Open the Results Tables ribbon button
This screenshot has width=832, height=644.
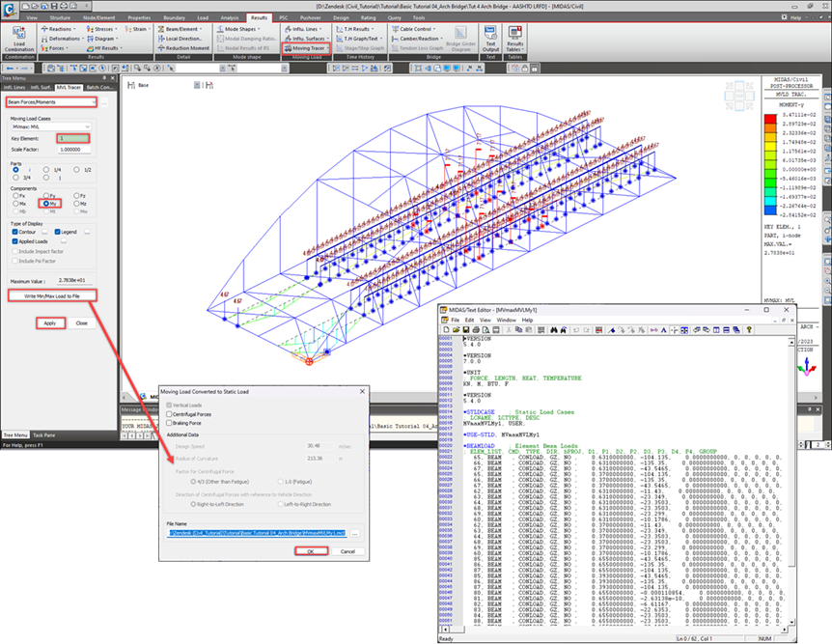click(x=514, y=39)
